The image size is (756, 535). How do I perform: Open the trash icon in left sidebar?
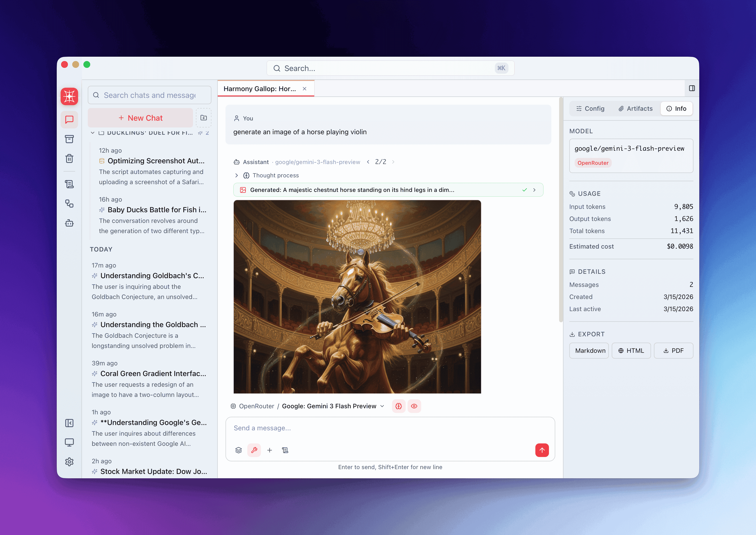pos(69,158)
